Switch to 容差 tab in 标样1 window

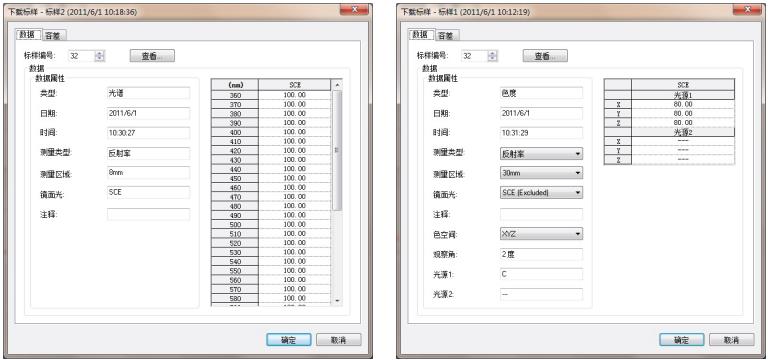pos(447,35)
